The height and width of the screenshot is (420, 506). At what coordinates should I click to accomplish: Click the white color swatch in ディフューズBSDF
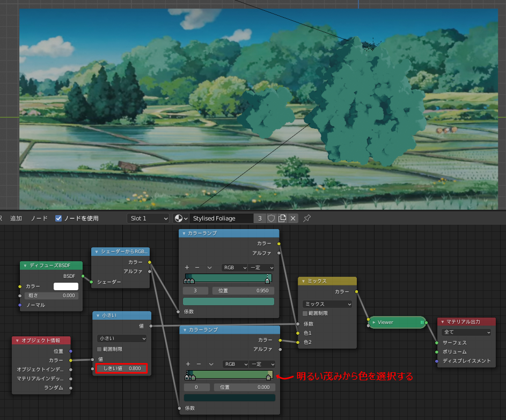pyautogui.click(x=66, y=286)
